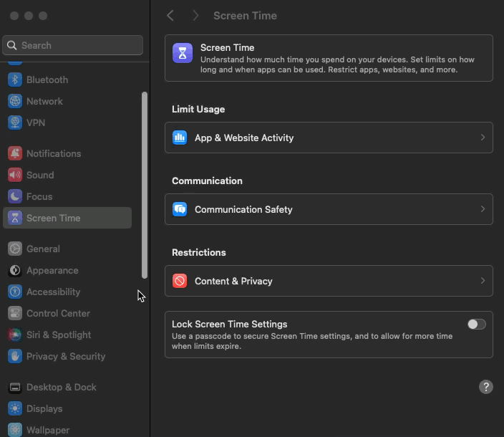Select Notifications in the sidebar
This screenshot has height=437, width=504.
67,153
